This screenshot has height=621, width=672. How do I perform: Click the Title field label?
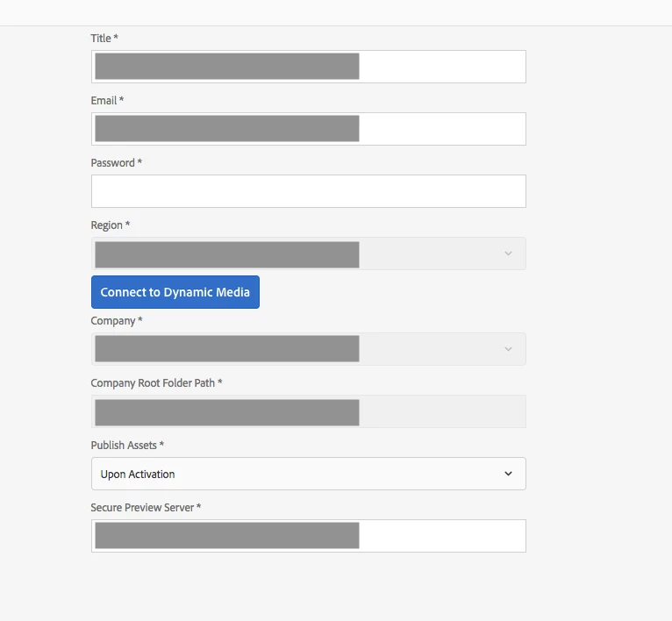101,39
